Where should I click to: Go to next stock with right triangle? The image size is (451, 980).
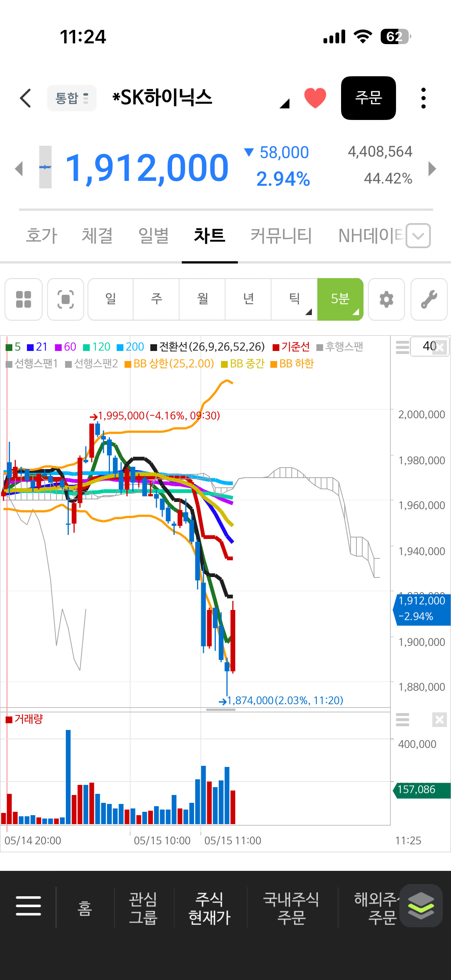[432, 169]
